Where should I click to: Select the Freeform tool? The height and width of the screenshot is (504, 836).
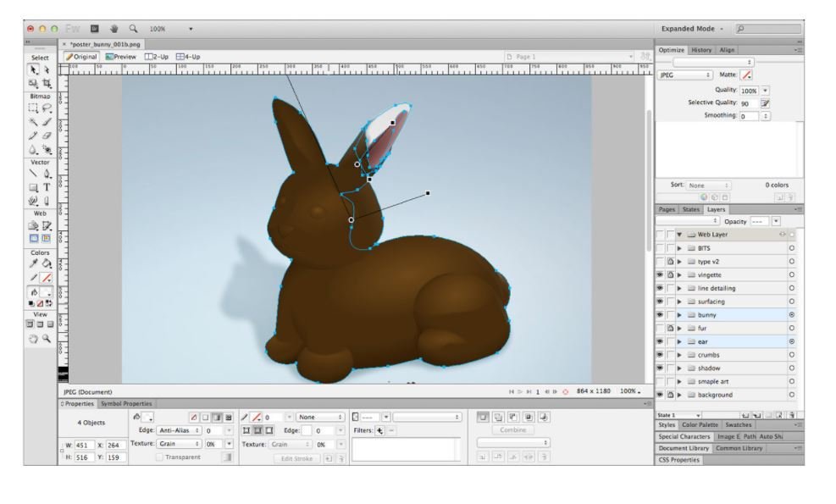point(34,201)
